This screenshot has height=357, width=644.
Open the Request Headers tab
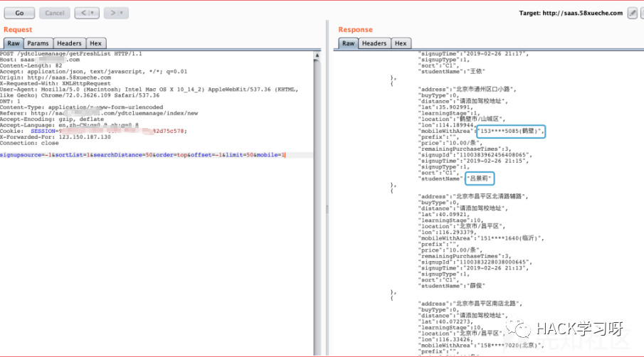tap(69, 43)
